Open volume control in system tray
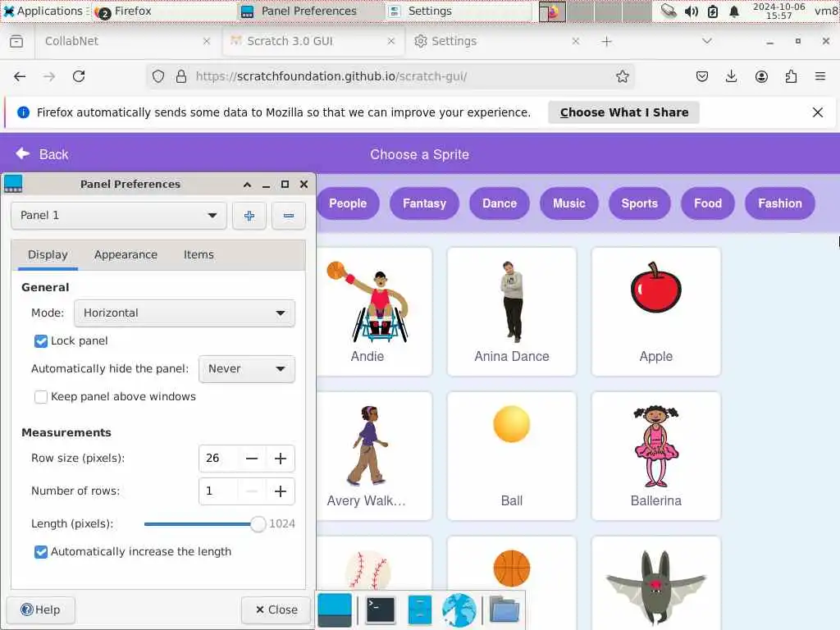 click(x=691, y=11)
